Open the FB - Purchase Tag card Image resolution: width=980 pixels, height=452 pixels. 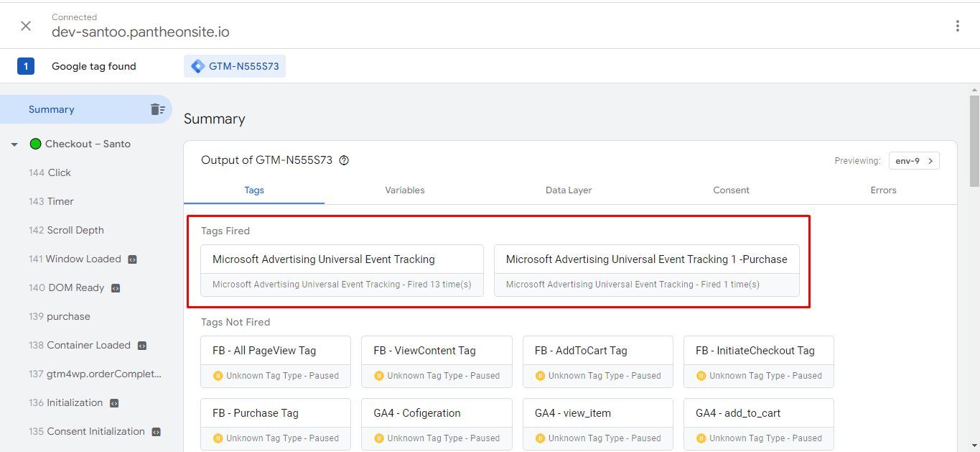(x=276, y=424)
